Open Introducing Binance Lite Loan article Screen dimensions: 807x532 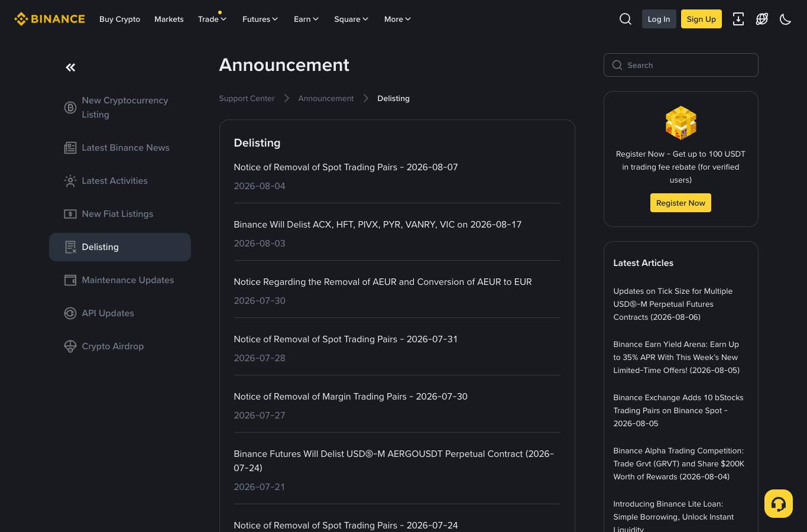pyautogui.click(x=673, y=517)
